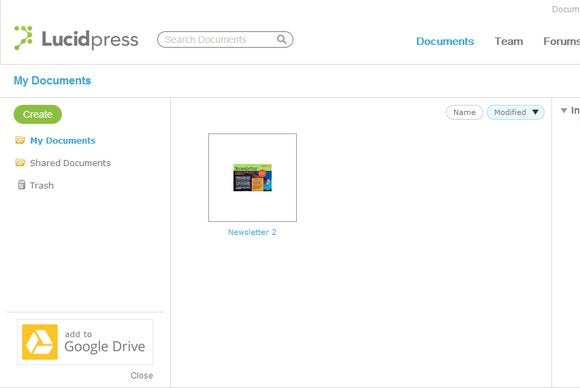
Task: Select Shared Documents in the sidebar
Action: tap(70, 163)
